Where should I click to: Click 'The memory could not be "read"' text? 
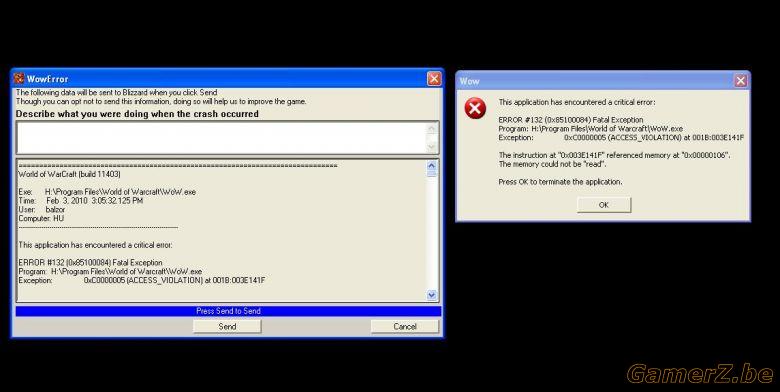pyautogui.click(x=552, y=164)
